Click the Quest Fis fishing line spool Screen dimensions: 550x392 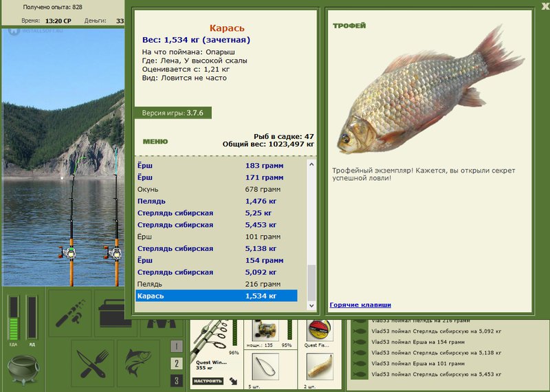319,331
